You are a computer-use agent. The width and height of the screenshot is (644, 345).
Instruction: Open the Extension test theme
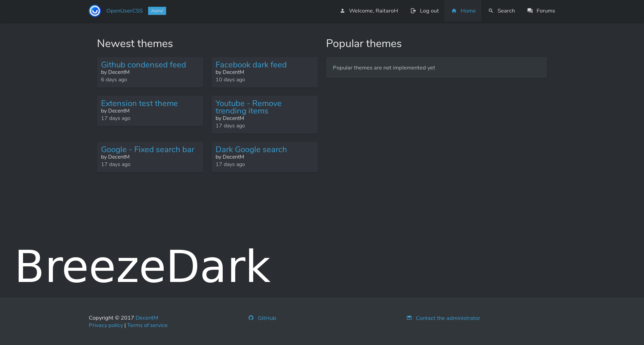(139, 103)
